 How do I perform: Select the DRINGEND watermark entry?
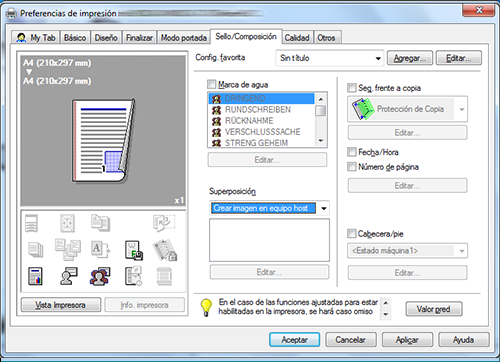[262, 98]
